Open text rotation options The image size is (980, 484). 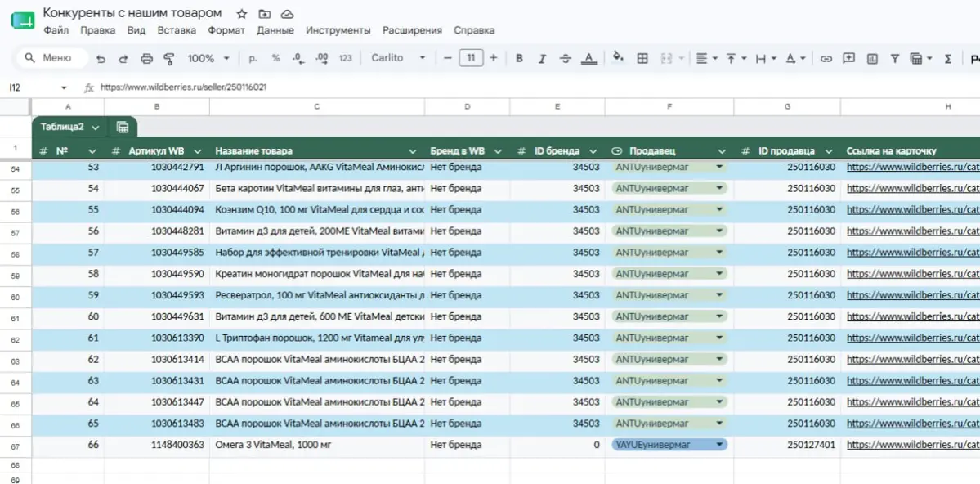pyautogui.click(x=795, y=58)
